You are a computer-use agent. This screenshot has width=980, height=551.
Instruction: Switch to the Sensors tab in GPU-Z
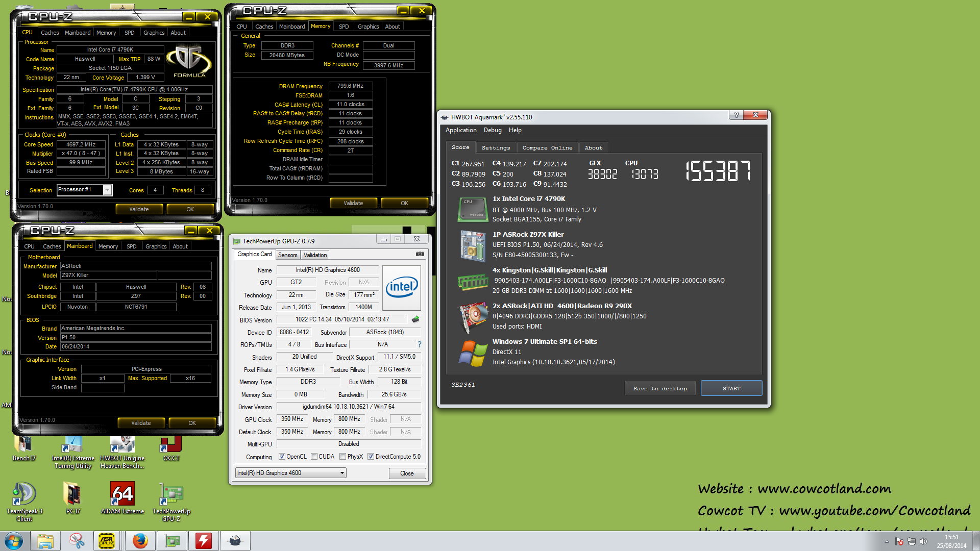[288, 255]
